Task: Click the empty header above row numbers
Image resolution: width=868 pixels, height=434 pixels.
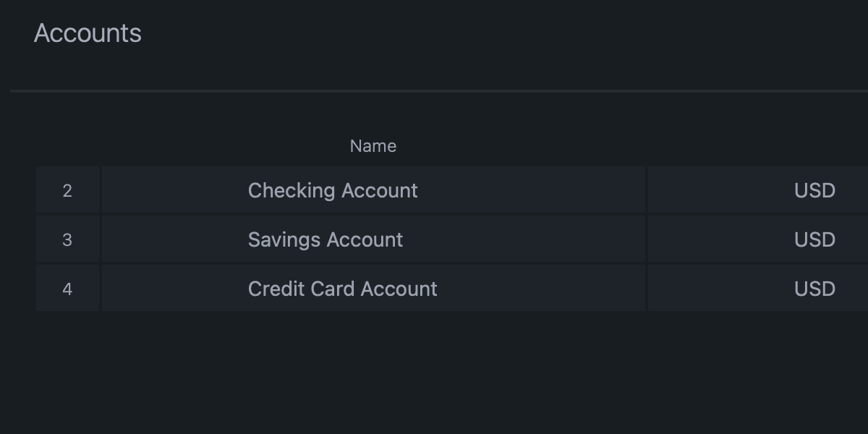Action: [x=67, y=146]
